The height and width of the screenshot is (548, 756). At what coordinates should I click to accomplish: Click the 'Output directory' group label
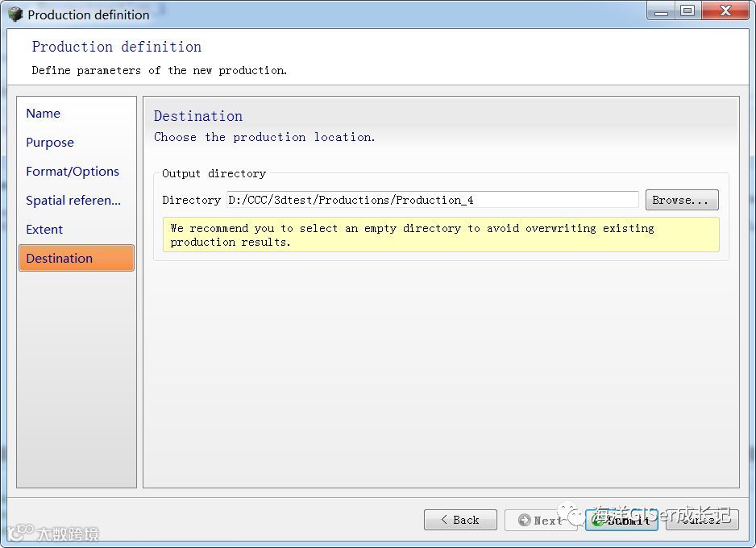(214, 173)
